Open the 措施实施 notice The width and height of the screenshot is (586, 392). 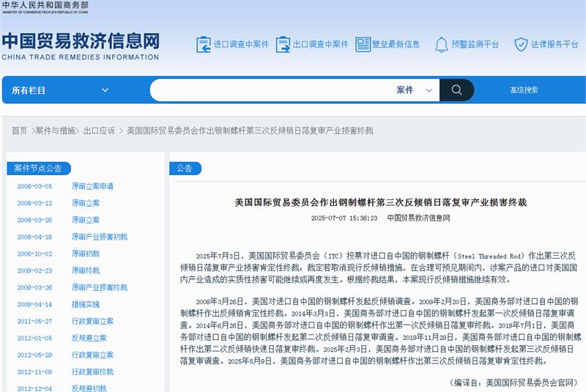coord(86,304)
